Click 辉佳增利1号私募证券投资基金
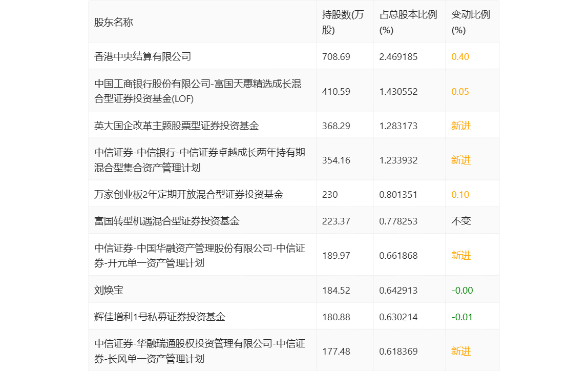This screenshot has width=588, height=371. [159, 317]
